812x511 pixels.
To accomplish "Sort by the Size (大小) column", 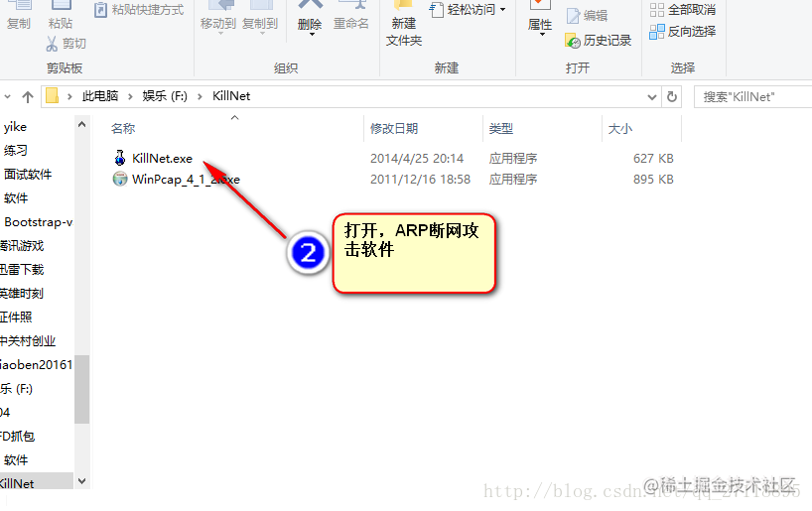I will (619, 128).
